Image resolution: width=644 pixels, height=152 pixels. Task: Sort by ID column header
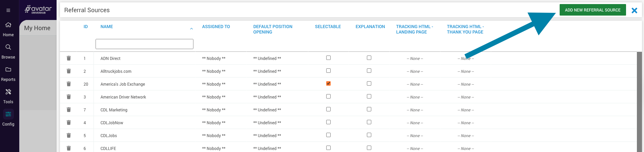point(86,27)
